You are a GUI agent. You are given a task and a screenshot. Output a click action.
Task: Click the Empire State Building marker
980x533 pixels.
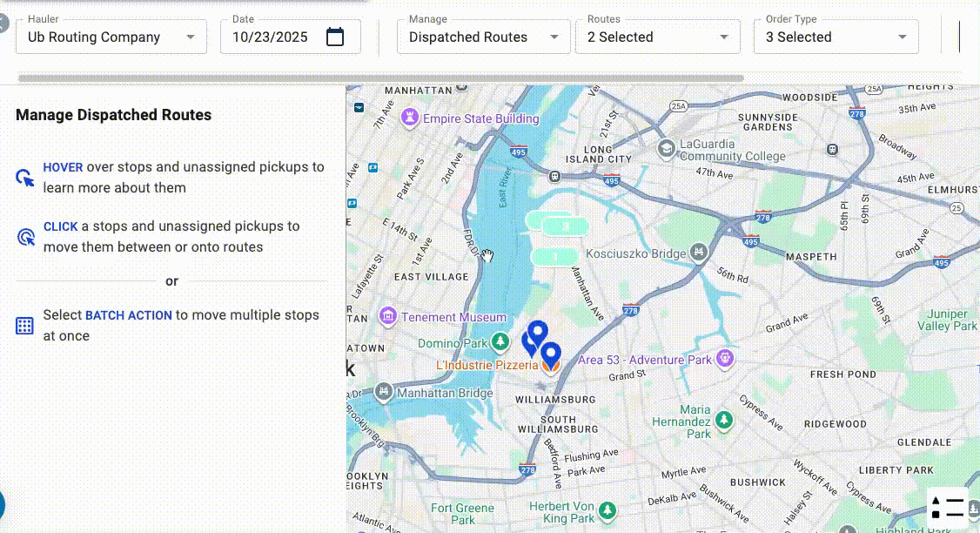tap(410, 118)
